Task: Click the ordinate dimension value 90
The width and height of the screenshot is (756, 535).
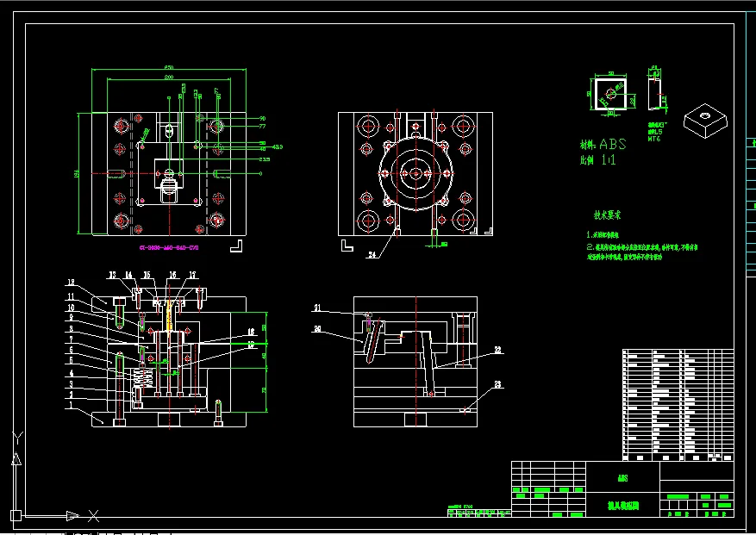Action: [x=263, y=119]
